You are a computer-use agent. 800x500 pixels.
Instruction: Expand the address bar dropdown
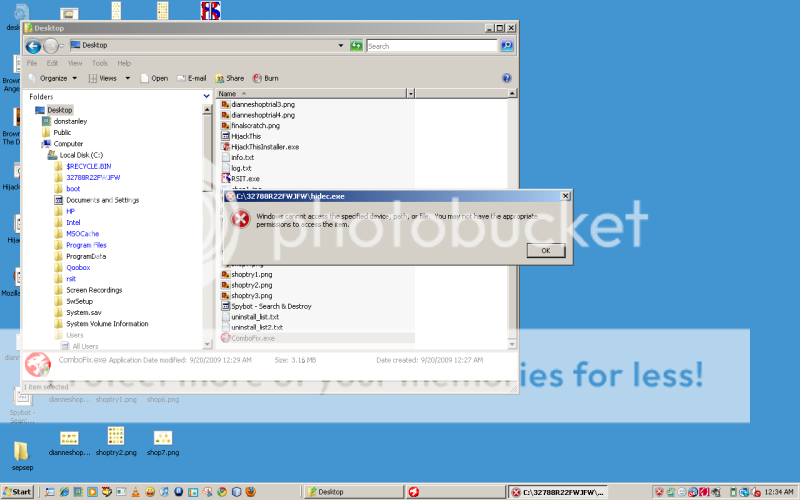(x=340, y=46)
